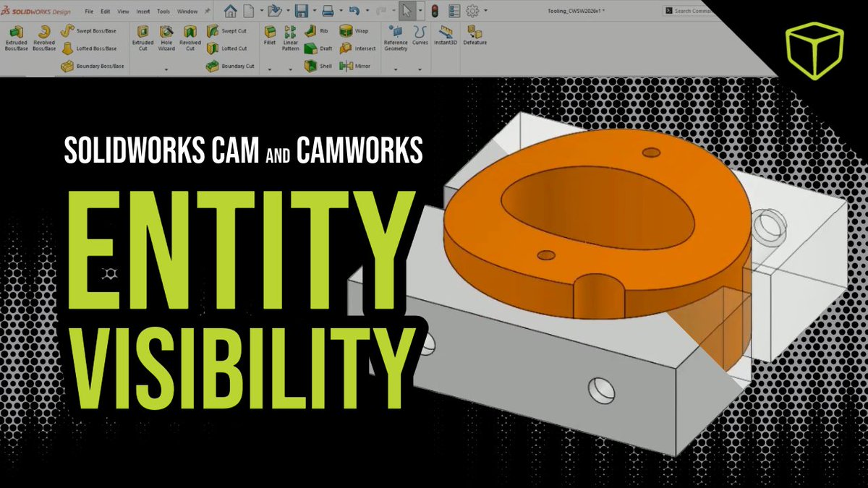Expand the Print dropdown arrow
Viewport: 868px width, 488px height.
341,12
